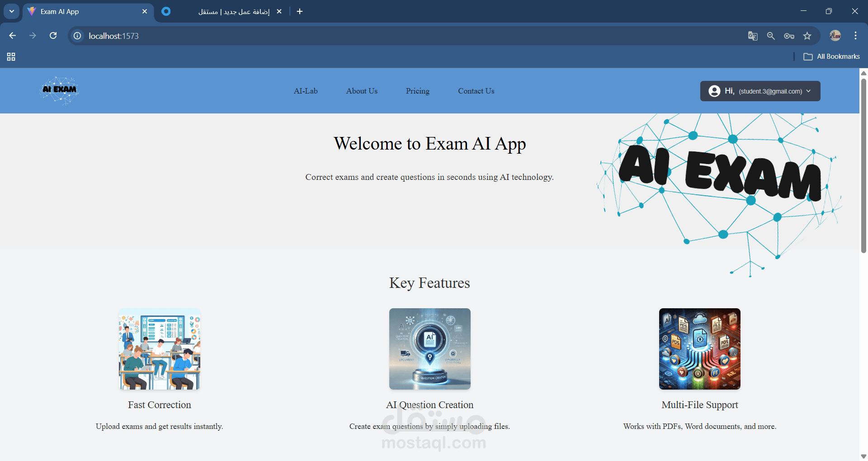This screenshot has width=868, height=461.
Task: Click the browser back arrow
Action: click(12, 35)
